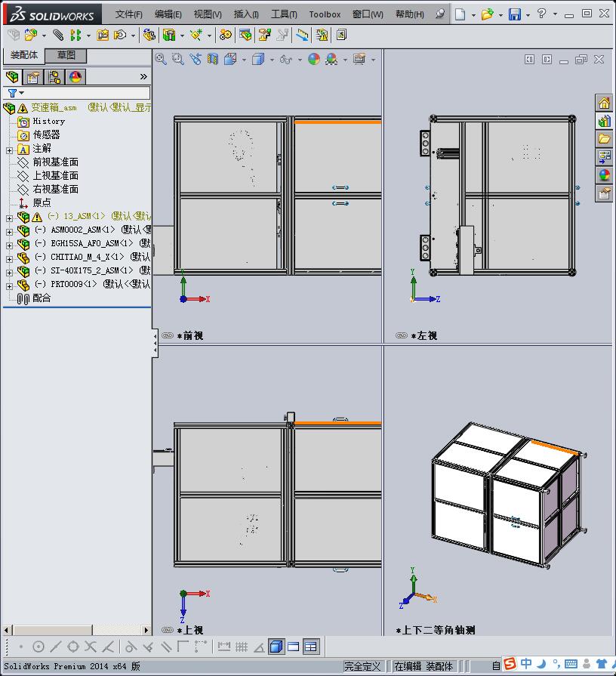Open the ConfigurationManager tab icon
Viewport: 616px width, 676px height.
coord(54,77)
